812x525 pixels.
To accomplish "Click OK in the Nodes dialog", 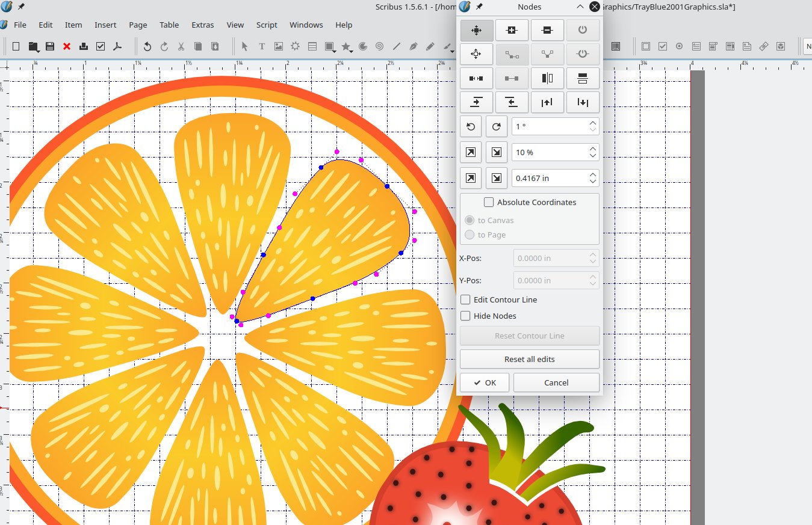I will click(x=485, y=382).
